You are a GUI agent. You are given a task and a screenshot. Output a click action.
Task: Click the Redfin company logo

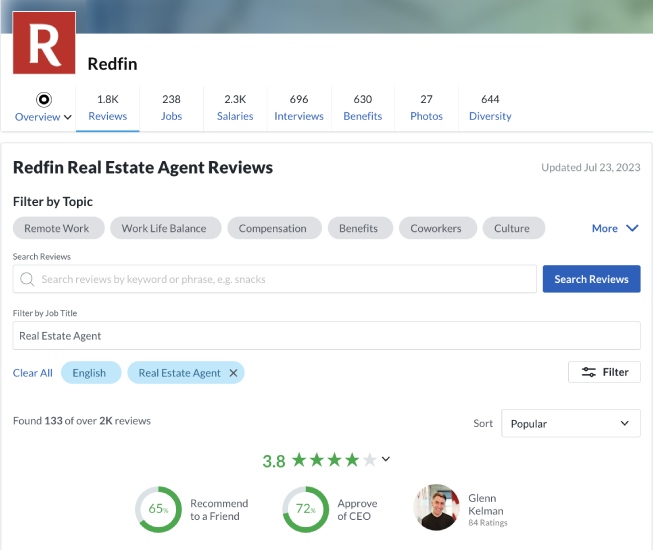[x=44, y=43]
